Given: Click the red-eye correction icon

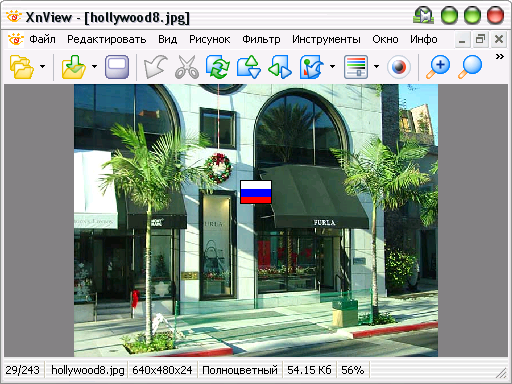Looking at the screenshot, I should [x=399, y=67].
